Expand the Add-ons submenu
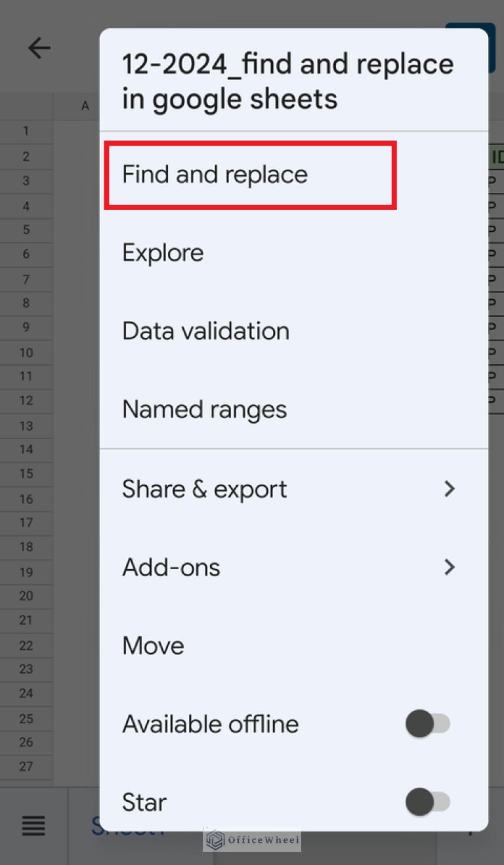504x865 pixels. pyautogui.click(x=450, y=567)
